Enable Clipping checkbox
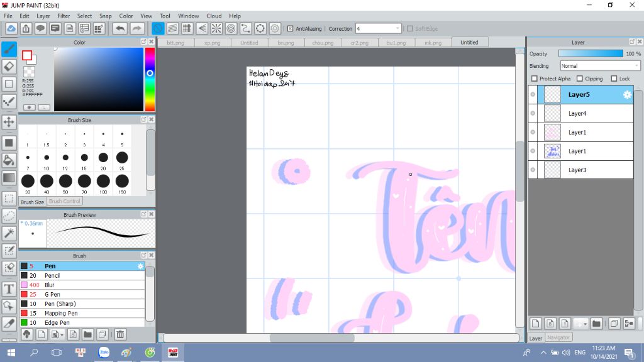 pyautogui.click(x=579, y=79)
